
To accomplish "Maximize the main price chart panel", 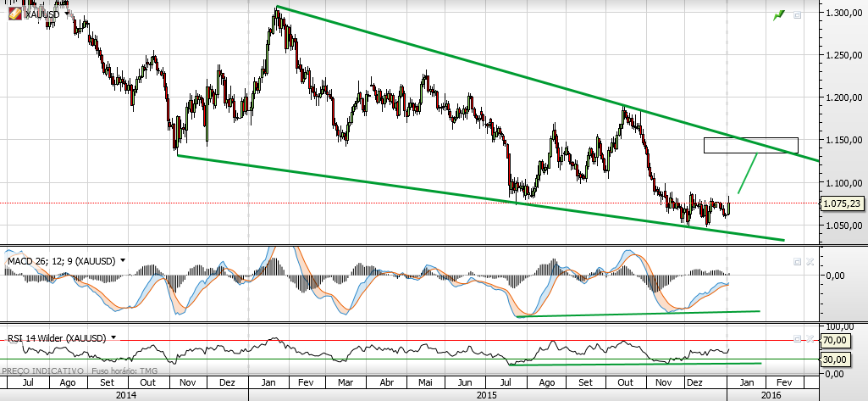I will (797, 15).
